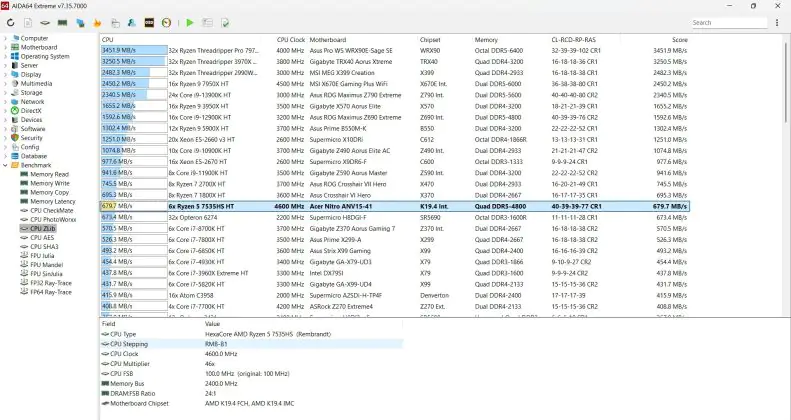Select FPU SinJulia benchmark
This screenshot has width=791, height=420.
pos(46,274)
